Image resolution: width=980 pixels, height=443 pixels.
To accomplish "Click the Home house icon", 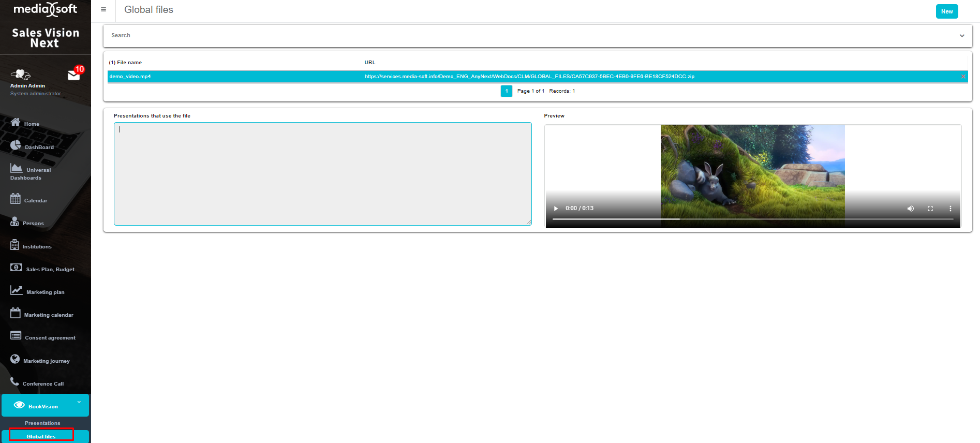I will [x=16, y=123].
